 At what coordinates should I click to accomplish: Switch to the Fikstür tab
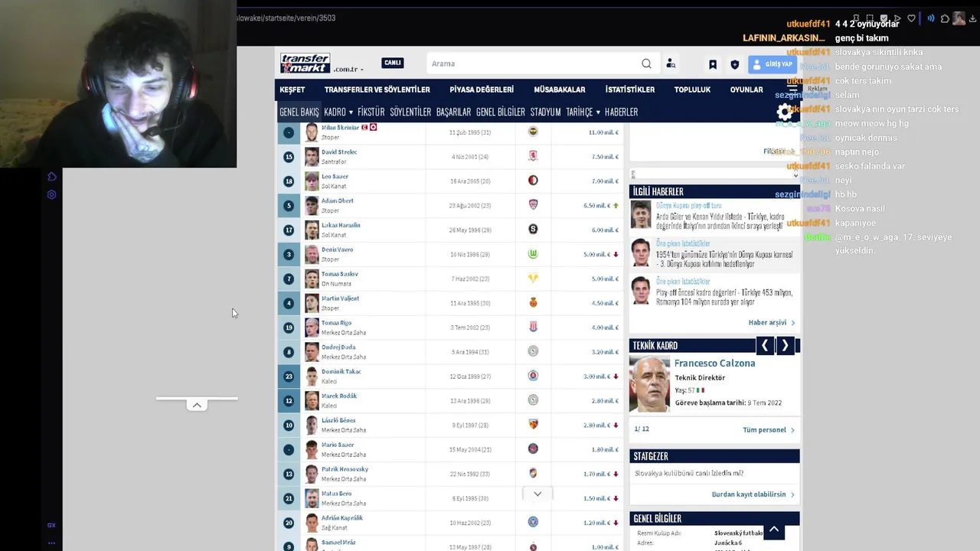point(371,112)
